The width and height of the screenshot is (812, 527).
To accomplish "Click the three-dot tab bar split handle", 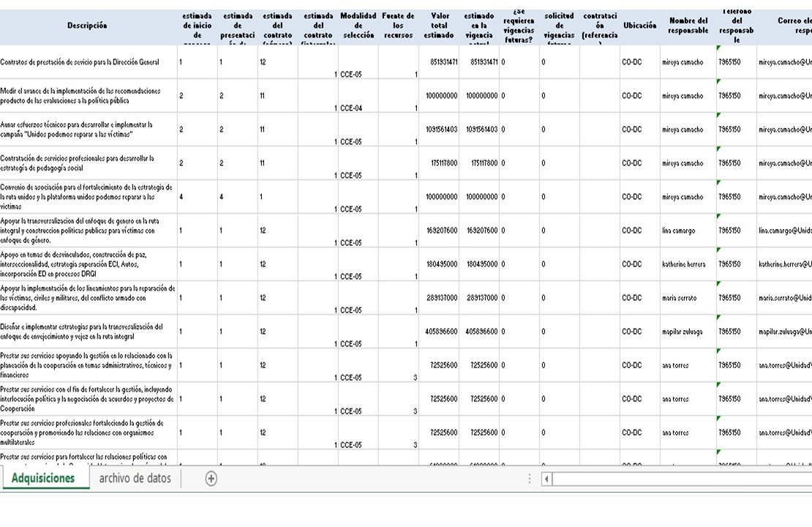I will tap(529, 479).
